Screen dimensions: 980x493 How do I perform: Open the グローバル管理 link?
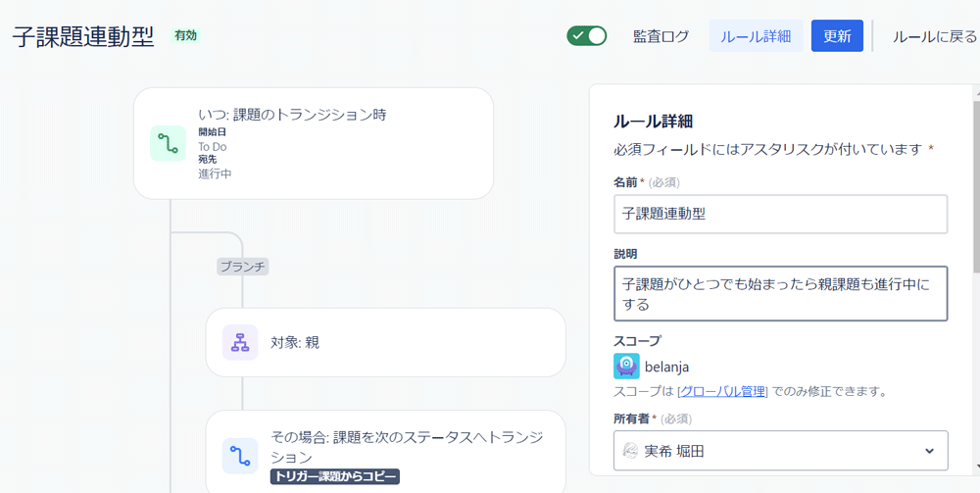click(x=722, y=392)
